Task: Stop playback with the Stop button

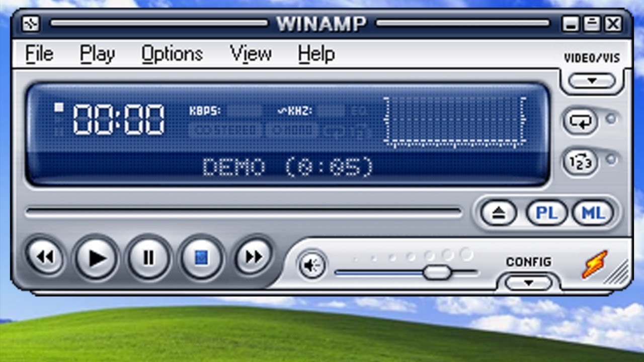Action: pos(201,258)
